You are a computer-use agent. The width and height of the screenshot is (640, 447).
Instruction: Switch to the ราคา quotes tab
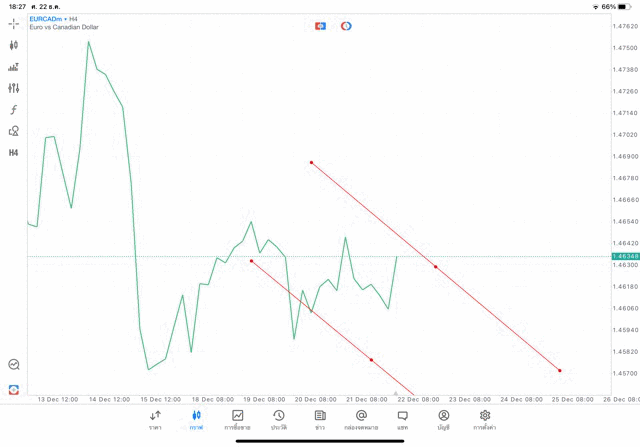155,419
